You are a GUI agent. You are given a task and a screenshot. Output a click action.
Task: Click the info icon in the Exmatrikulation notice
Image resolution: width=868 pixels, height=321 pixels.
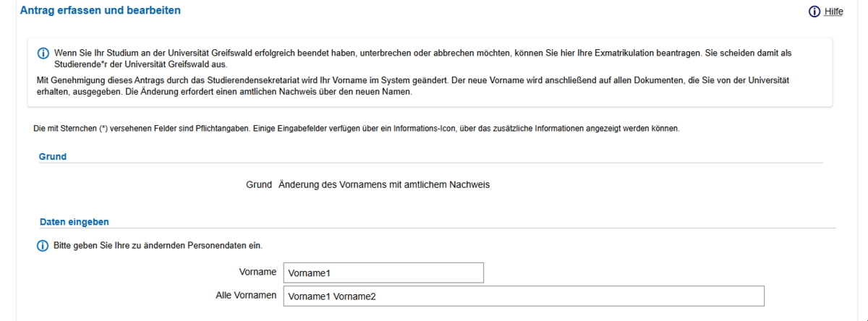43,54
